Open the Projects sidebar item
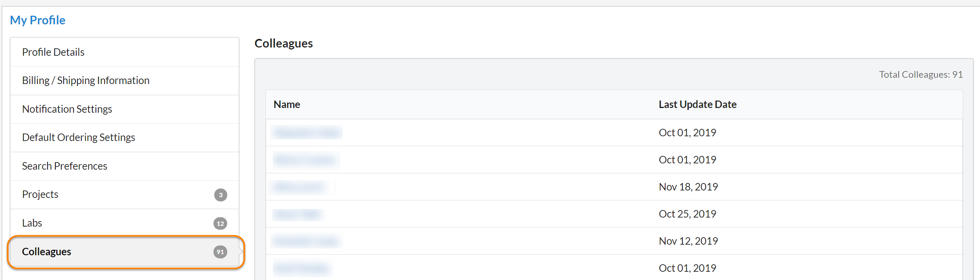The height and width of the screenshot is (280, 980). pyautogui.click(x=40, y=194)
